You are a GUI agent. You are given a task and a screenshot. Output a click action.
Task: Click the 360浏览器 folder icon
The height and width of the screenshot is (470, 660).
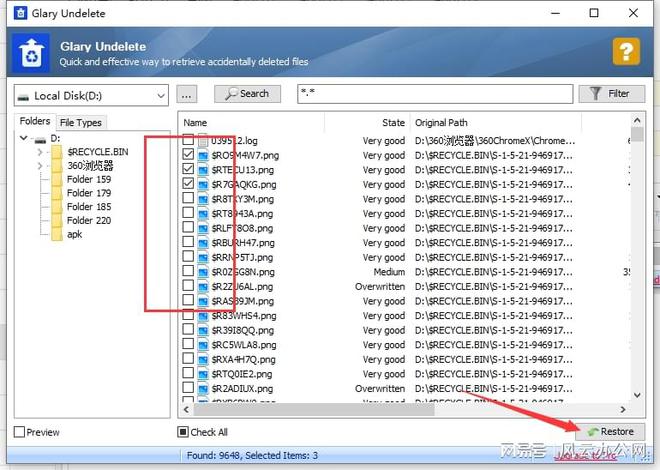coord(57,166)
